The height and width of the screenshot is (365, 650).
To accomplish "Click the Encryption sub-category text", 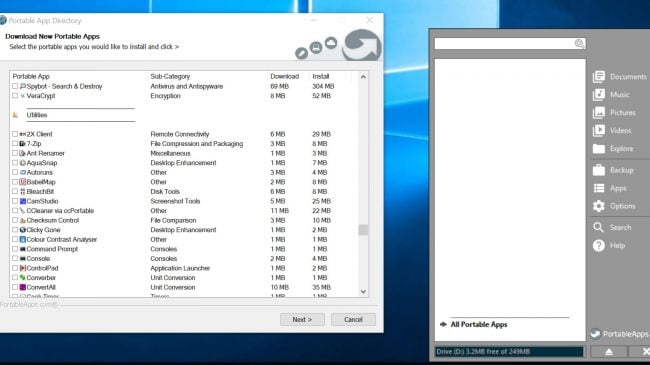I will pos(165,96).
